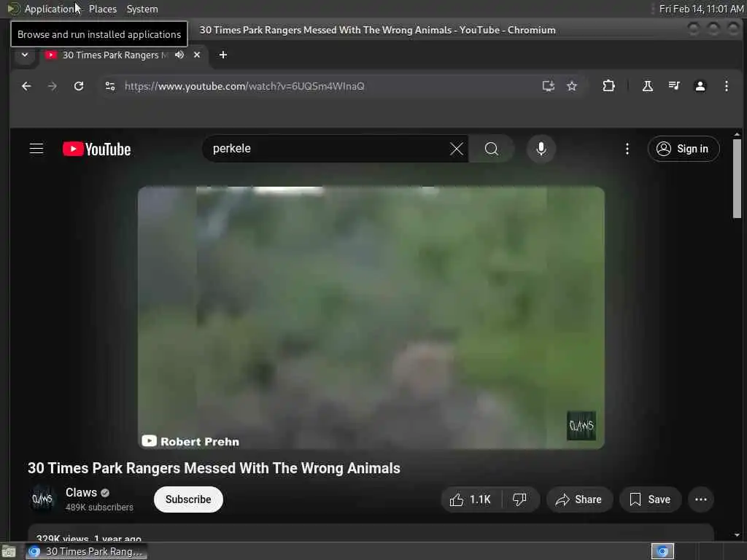Open the Places menu
This screenshot has width=747, height=560.
pyautogui.click(x=102, y=9)
